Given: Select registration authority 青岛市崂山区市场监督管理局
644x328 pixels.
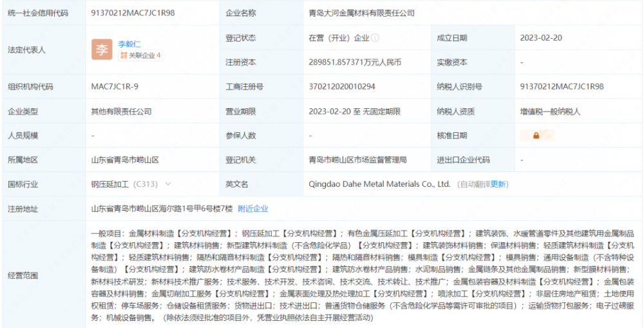Looking at the screenshot, I should pos(357,160).
